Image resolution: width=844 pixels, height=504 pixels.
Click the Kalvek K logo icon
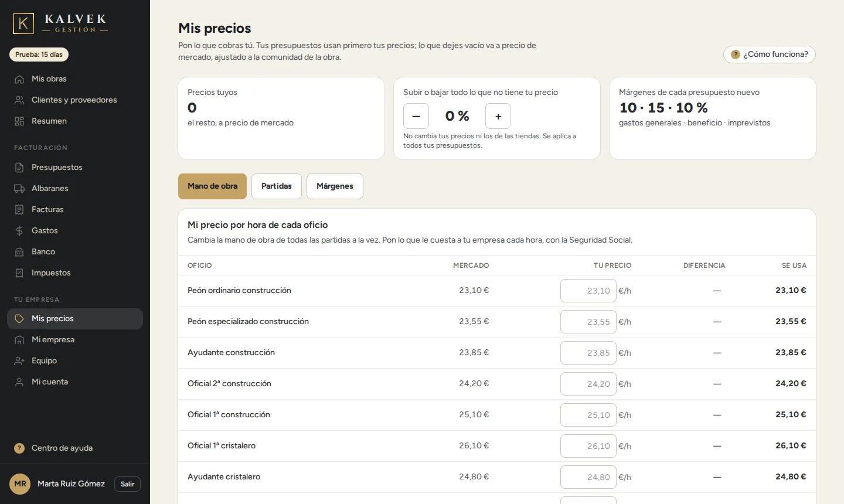pos(23,23)
